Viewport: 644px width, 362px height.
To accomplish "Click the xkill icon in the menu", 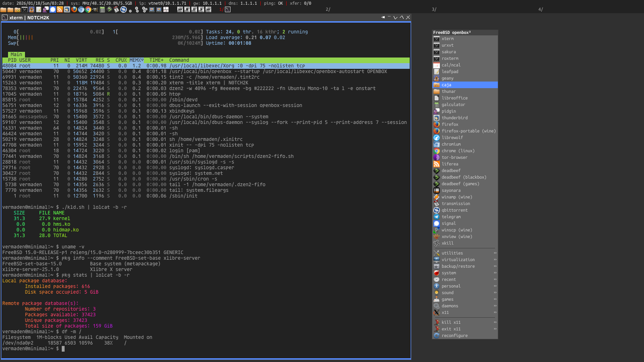I will [x=436, y=243].
